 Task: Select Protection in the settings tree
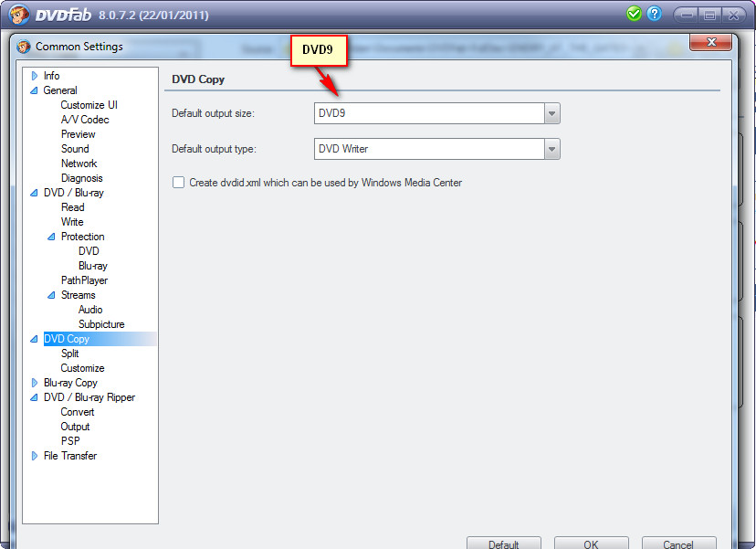click(x=82, y=237)
